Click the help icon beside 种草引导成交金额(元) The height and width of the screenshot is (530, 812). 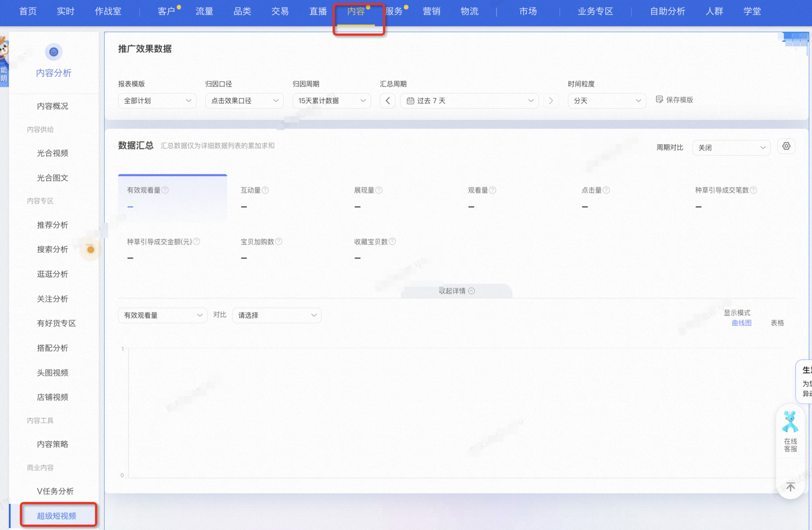pos(197,241)
